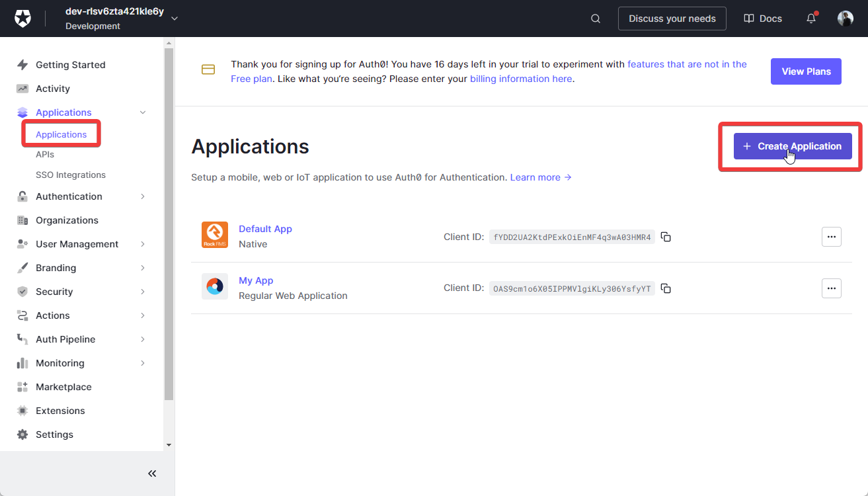Click the Discuss your needs button
Image resolution: width=868 pixels, height=496 pixels.
tap(672, 19)
